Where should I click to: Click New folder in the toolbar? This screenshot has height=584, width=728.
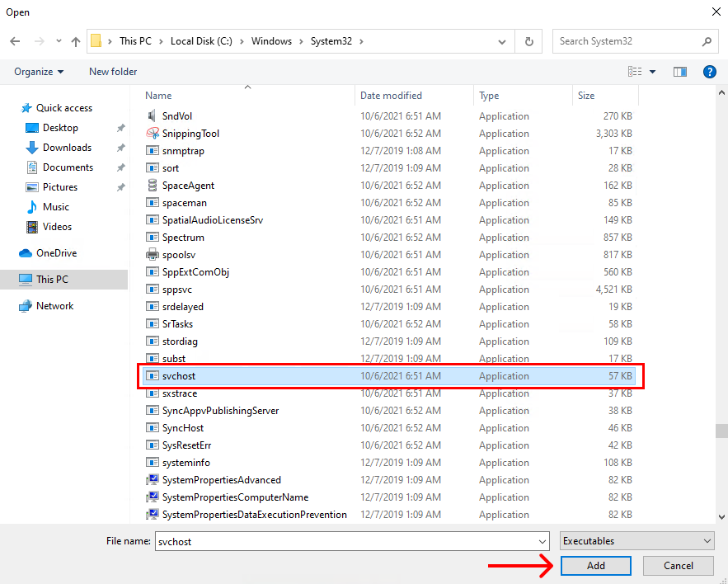(x=113, y=72)
